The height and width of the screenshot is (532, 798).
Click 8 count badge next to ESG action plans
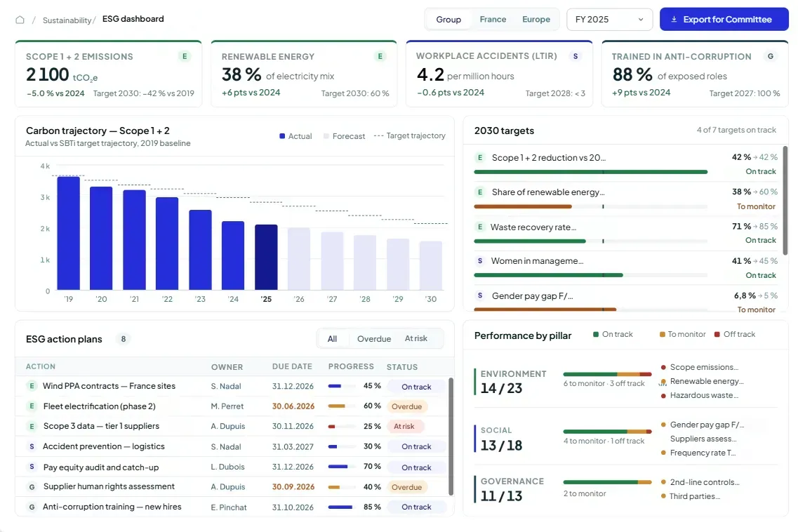(123, 339)
